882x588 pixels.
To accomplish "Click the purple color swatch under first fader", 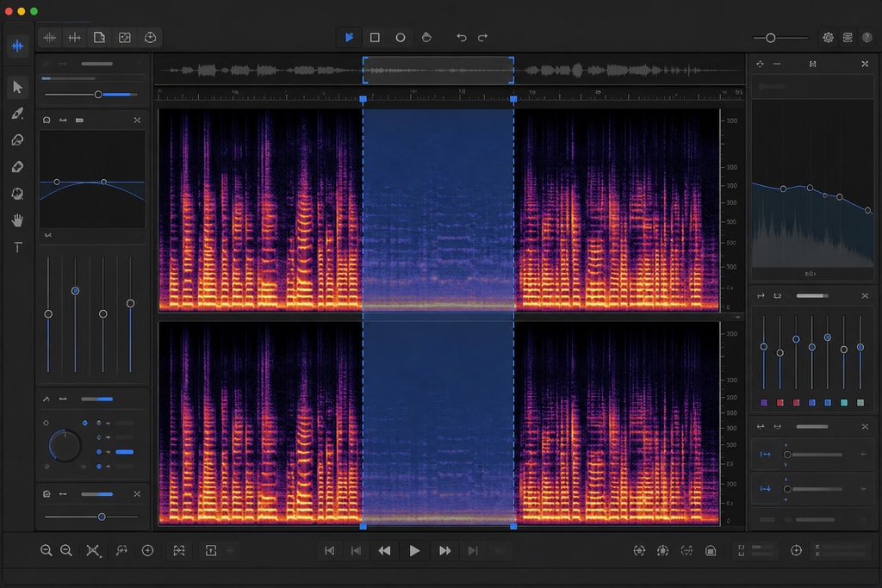I will [764, 403].
